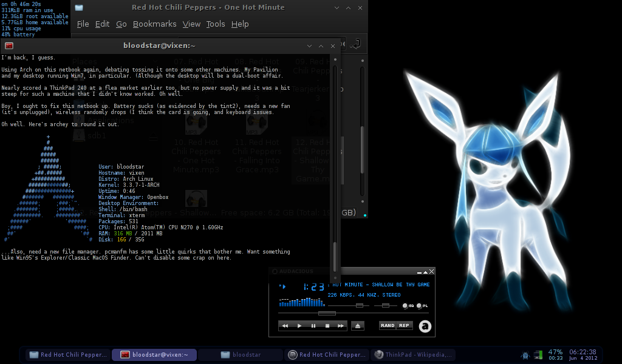The image size is (622, 364).
Task: Switch to bloodstar folder taskbar button
Action: (240, 355)
